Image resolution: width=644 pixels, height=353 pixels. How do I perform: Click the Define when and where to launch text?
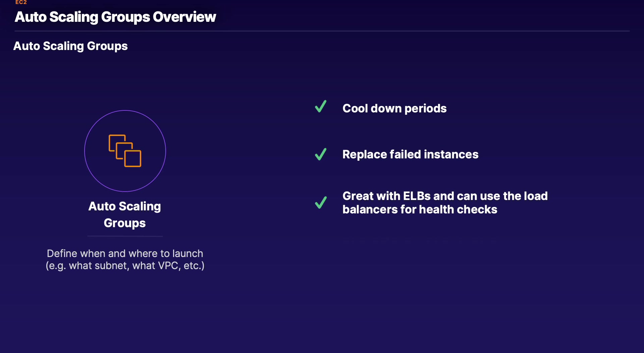(x=125, y=253)
